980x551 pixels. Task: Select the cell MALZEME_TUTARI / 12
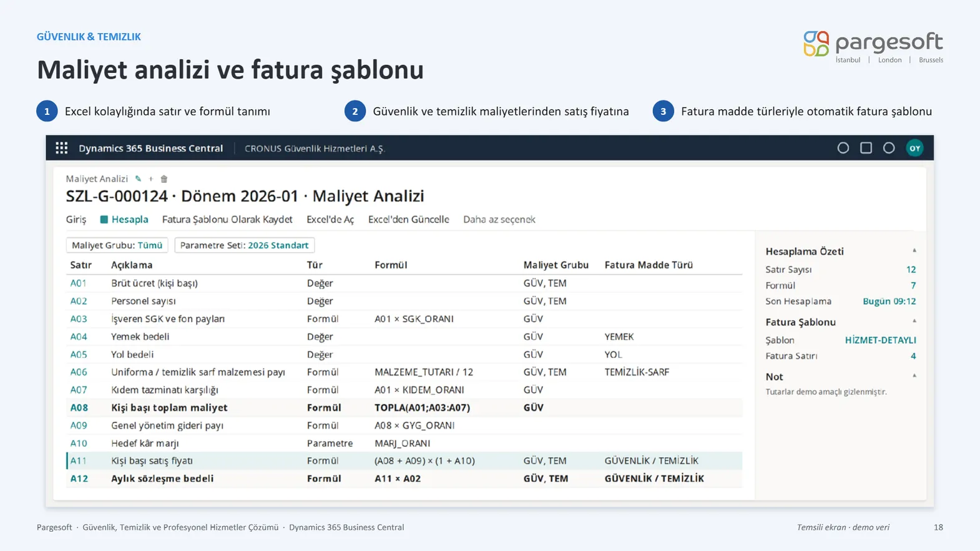424,372
